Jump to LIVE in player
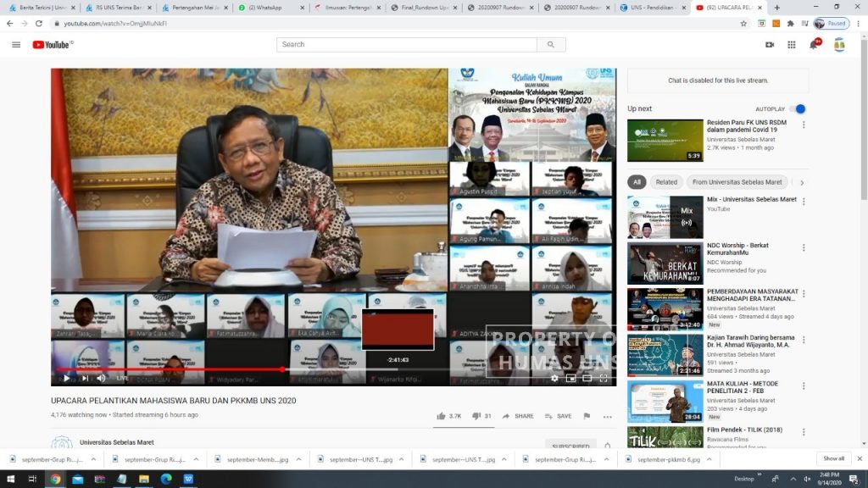This screenshot has height=488, width=868. coord(122,379)
